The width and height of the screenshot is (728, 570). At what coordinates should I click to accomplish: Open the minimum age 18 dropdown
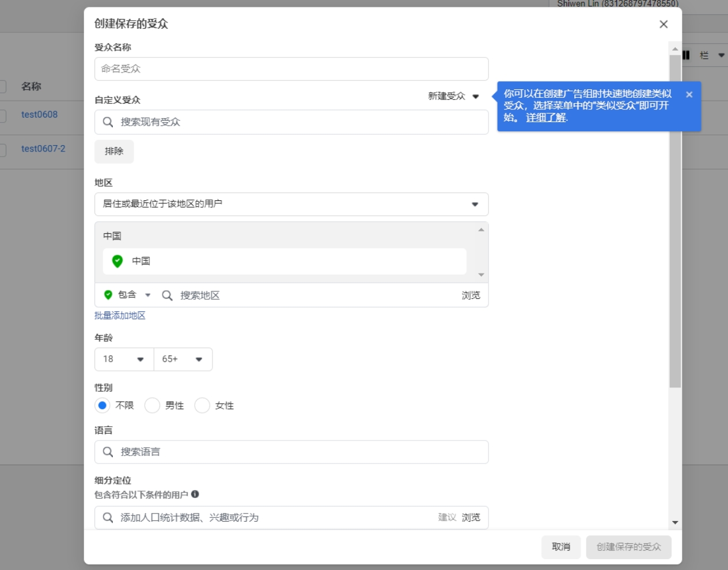[x=124, y=359]
